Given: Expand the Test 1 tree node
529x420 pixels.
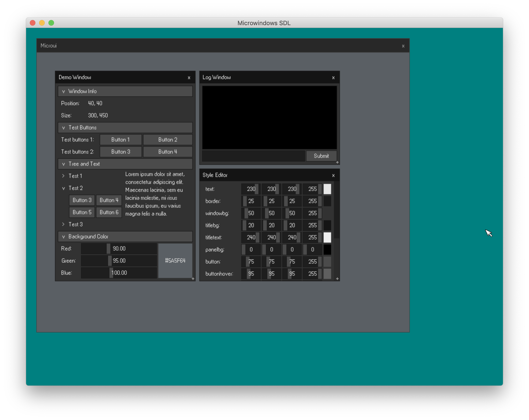Looking at the screenshot, I should pos(72,176).
